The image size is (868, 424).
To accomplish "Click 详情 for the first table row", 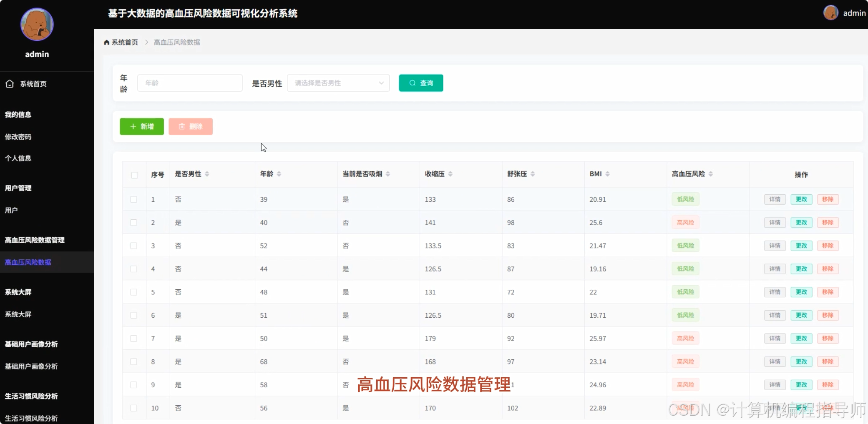I will [774, 199].
